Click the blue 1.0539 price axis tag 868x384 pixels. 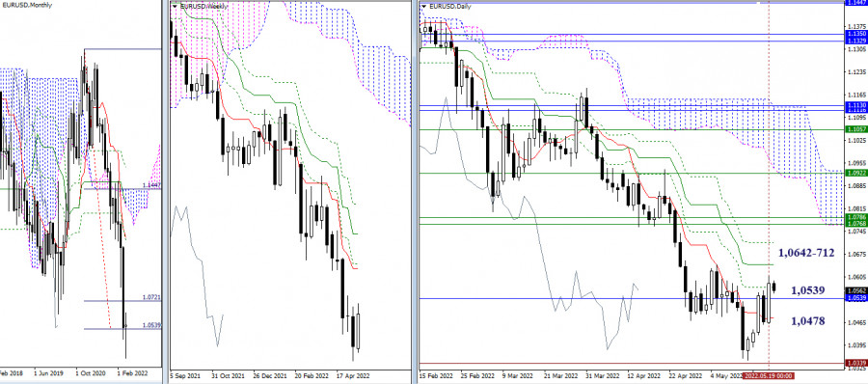(855, 298)
